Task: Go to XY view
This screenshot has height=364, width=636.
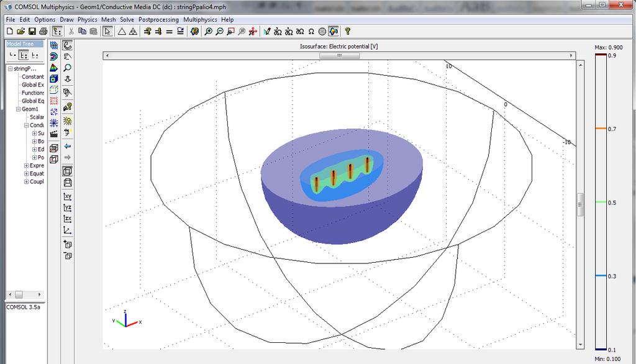Action: (67, 196)
